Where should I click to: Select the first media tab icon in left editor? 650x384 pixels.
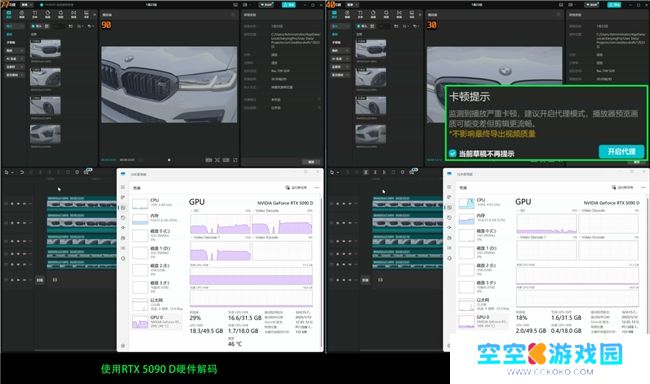click(x=9, y=15)
